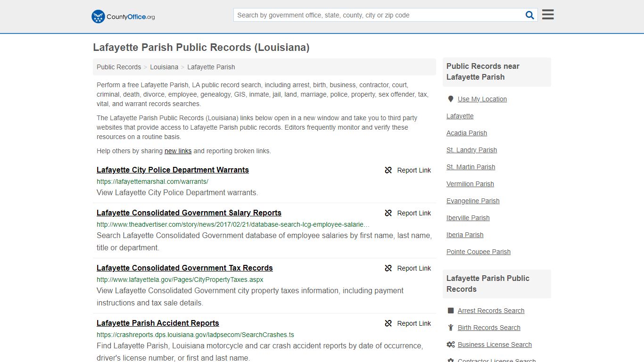
Task: Go to Iberia Parish records
Action: pos(465,235)
